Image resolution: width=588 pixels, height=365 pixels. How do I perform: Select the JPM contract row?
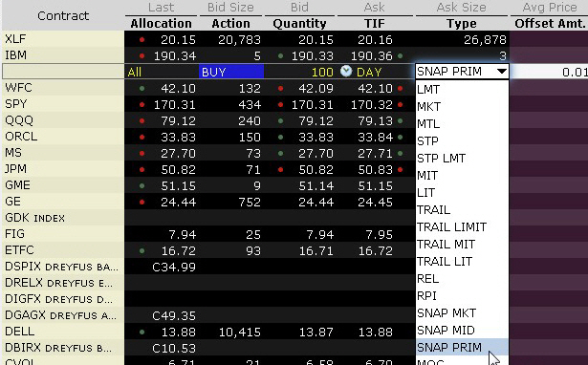pos(63,169)
